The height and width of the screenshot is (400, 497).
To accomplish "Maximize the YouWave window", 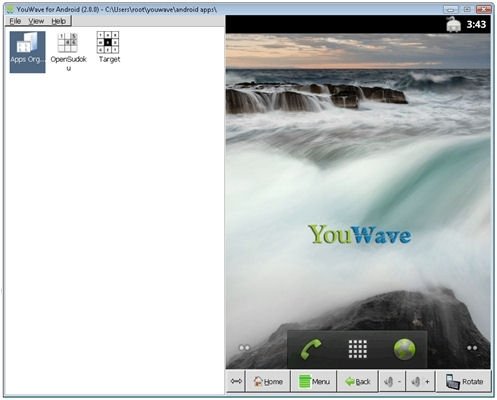I will click(467, 9).
